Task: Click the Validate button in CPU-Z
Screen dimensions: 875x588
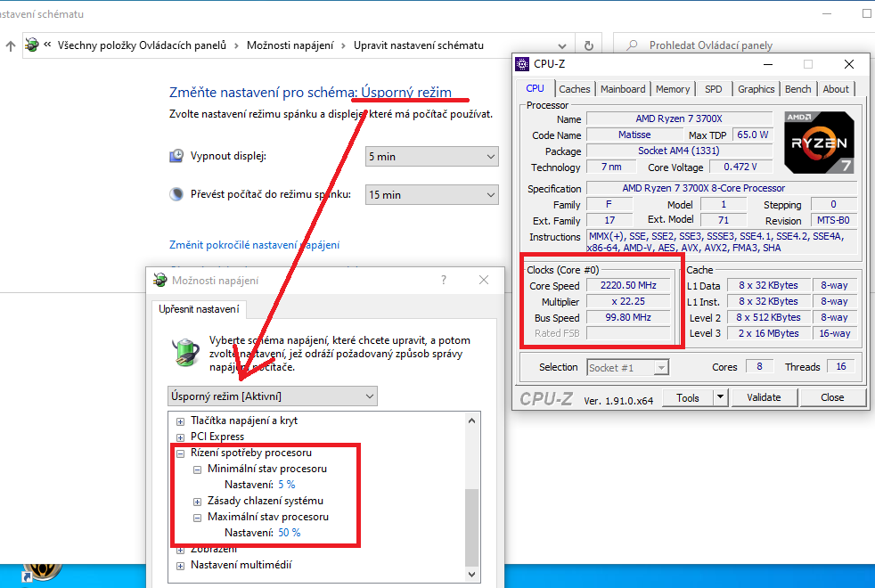Action: coord(764,397)
